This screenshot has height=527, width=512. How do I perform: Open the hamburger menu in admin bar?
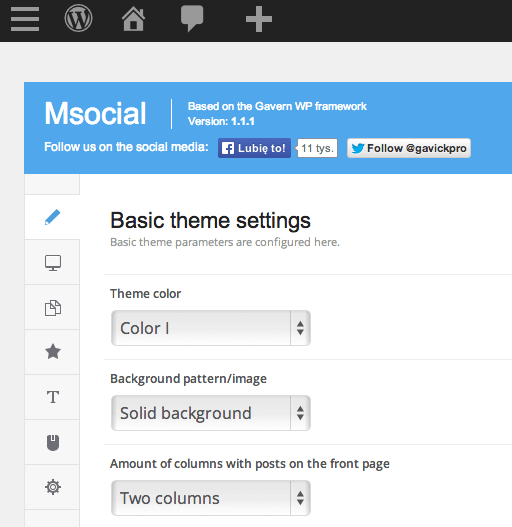pos(25,19)
